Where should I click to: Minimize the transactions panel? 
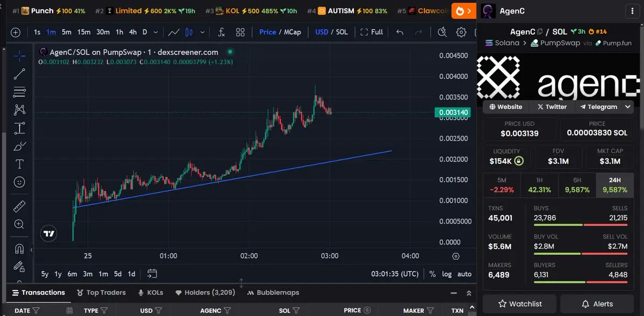coord(454,293)
